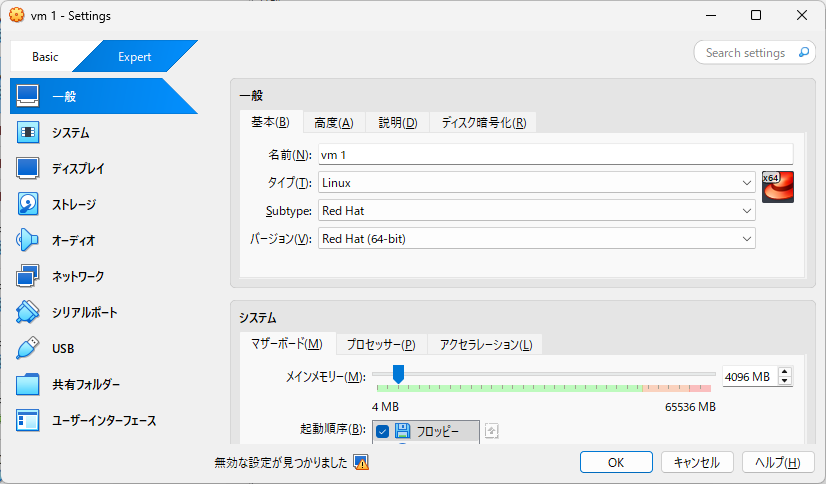Click the 名前 field containing vm 1
826x484 pixels.
(x=555, y=154)
